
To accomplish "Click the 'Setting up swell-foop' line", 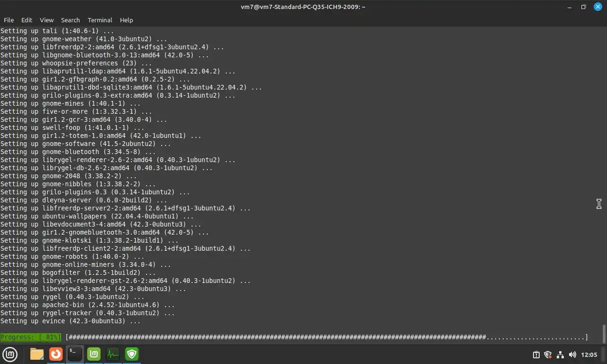I will [x=72, y=127].
